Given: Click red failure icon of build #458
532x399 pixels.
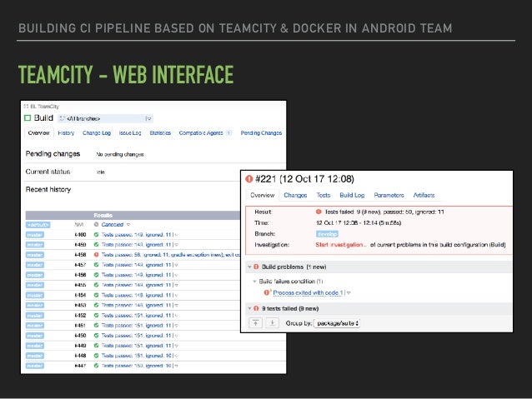Looking at the screenshot, I should (x=96, y=255).
